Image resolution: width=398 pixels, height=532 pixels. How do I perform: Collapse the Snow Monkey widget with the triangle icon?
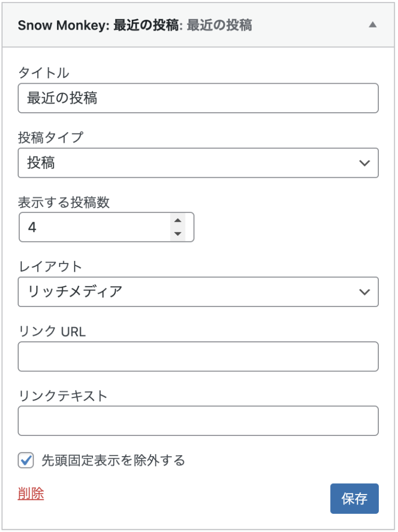tap(372, 25)
